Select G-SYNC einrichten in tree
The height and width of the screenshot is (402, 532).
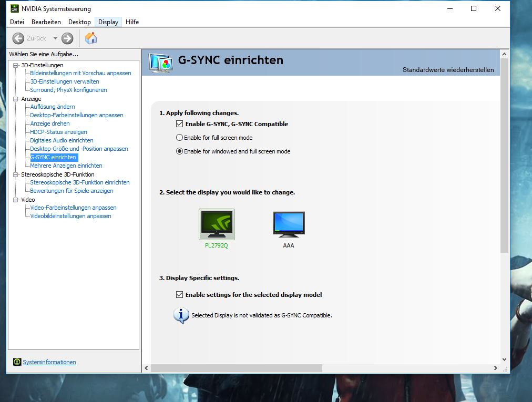tap(54, 157)
